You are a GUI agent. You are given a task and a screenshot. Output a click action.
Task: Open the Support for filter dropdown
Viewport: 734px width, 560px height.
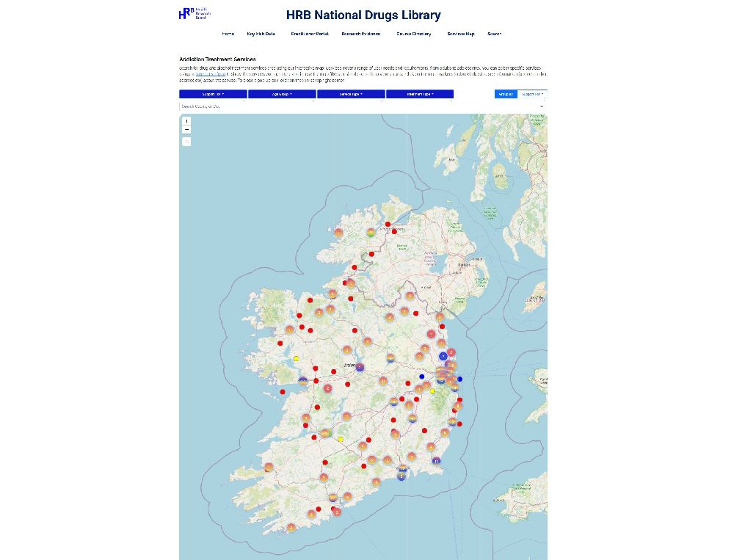(213, 94)
